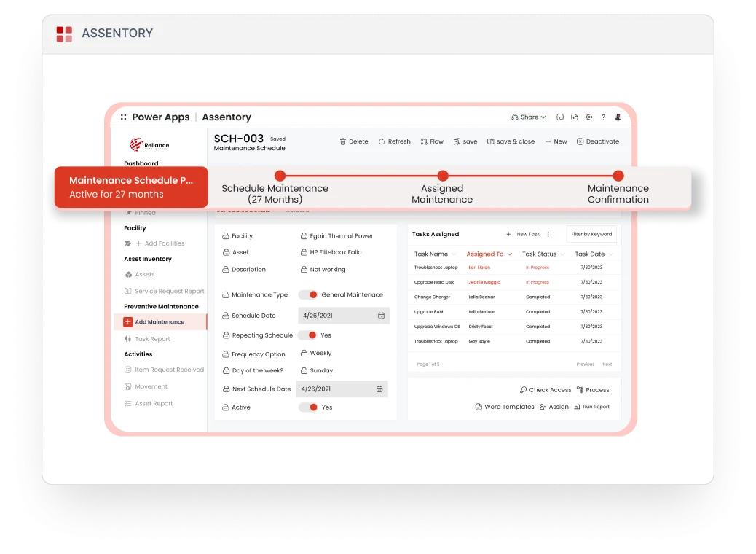Select the Assigned Maintenance stage marker
This screenshot has height=554, width=756.
click(x=443, y=176)
